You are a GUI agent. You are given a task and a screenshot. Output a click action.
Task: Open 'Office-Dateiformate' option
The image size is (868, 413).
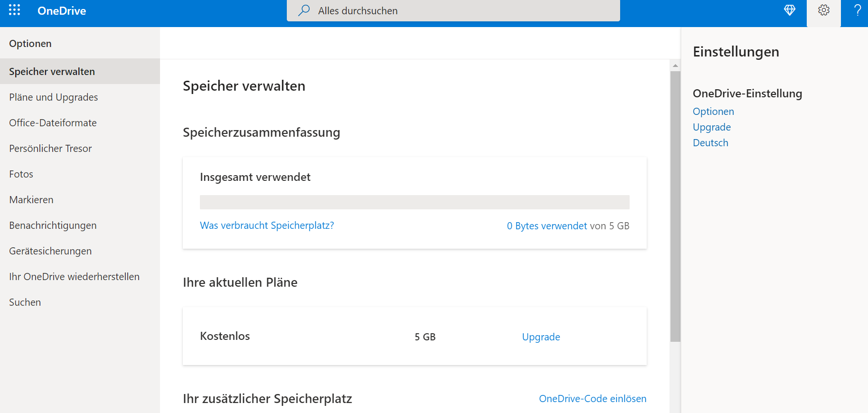tap(80, 122)
